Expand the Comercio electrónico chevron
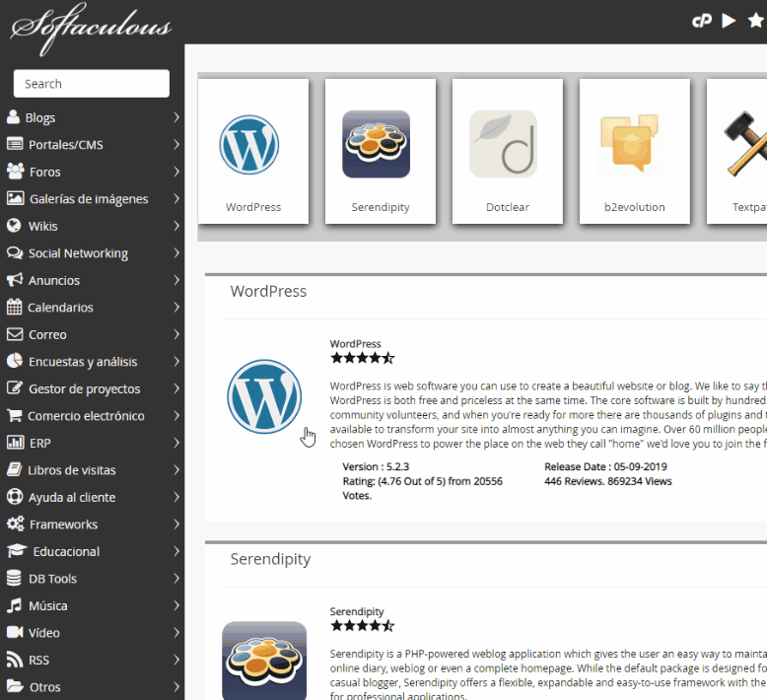Viewport: 767px width, 700px height. (x=175, y=416)
